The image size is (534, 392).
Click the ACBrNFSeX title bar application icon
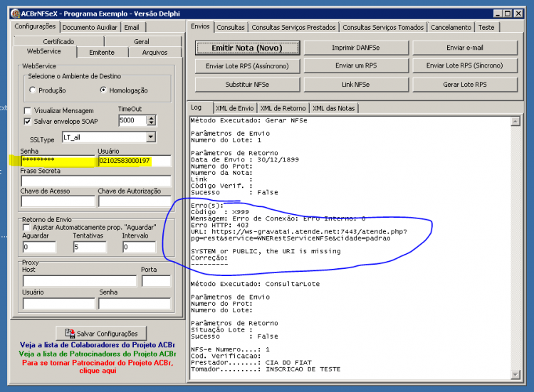tap(15, 14)
